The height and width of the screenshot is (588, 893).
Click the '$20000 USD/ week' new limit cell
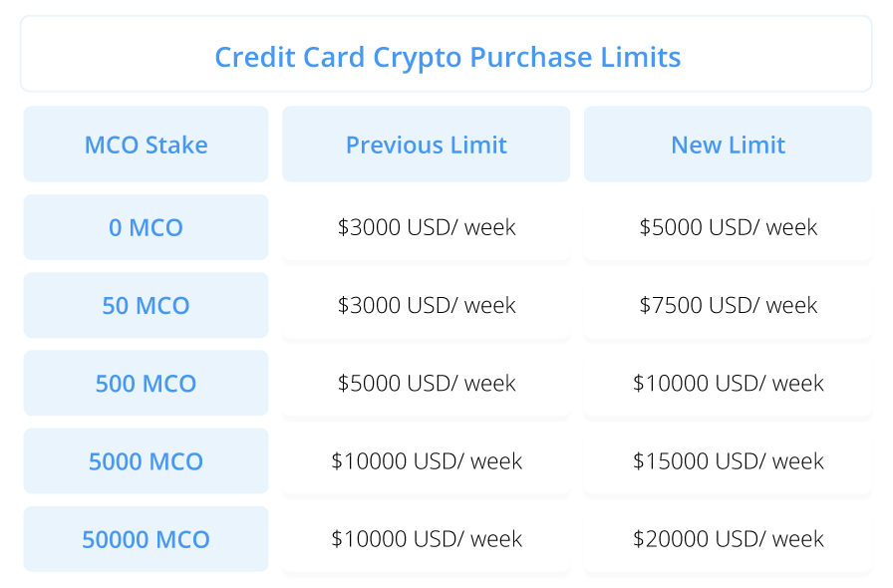[x=728, y=539]
